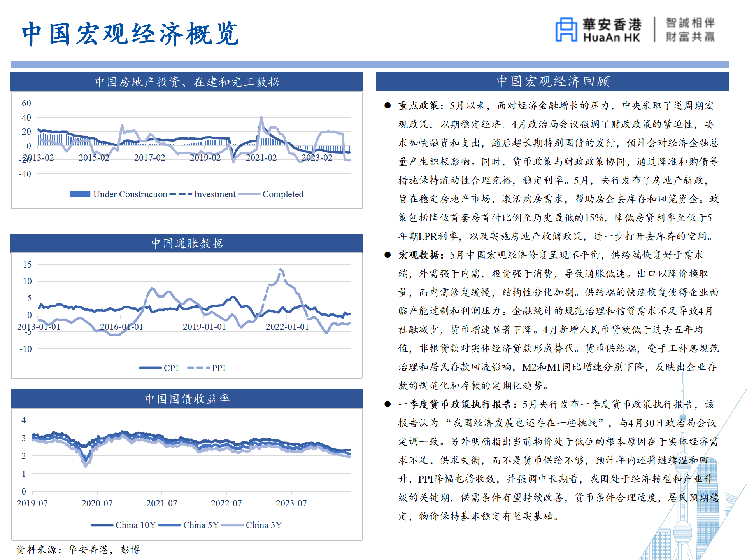
Task: Click the 華安香港 company name text
Action: click(612, 24)
